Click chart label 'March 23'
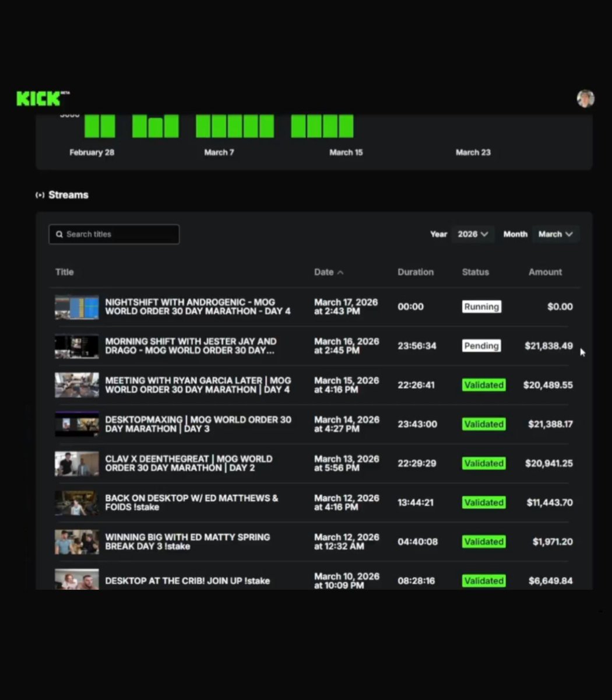The height and width of the screenshot is (700, 612). pyautogui.click(x=473, y=152)
